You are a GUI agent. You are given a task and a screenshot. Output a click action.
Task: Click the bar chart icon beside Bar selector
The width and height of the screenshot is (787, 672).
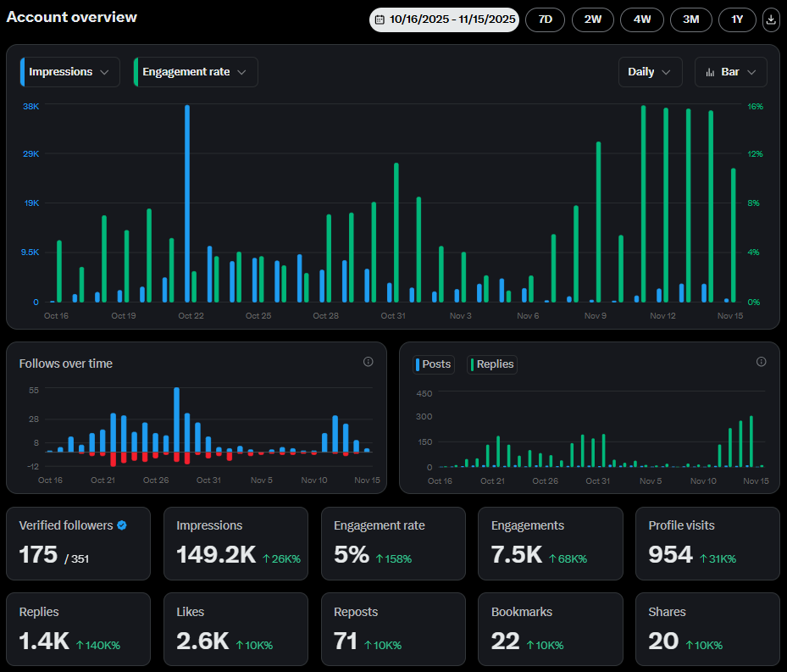point(712,72)
